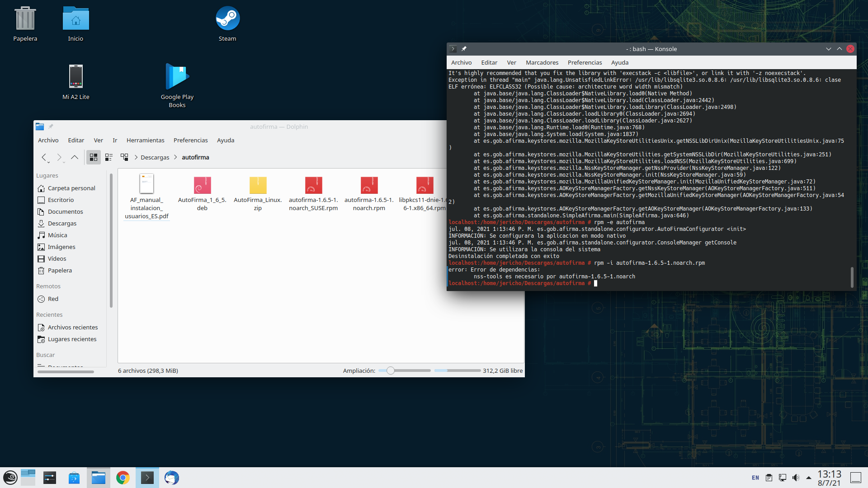Expand breadcrumb arrow before Descargas
Image resolution: width=868 pixels, height=488 pixels.
coord(136,157)
